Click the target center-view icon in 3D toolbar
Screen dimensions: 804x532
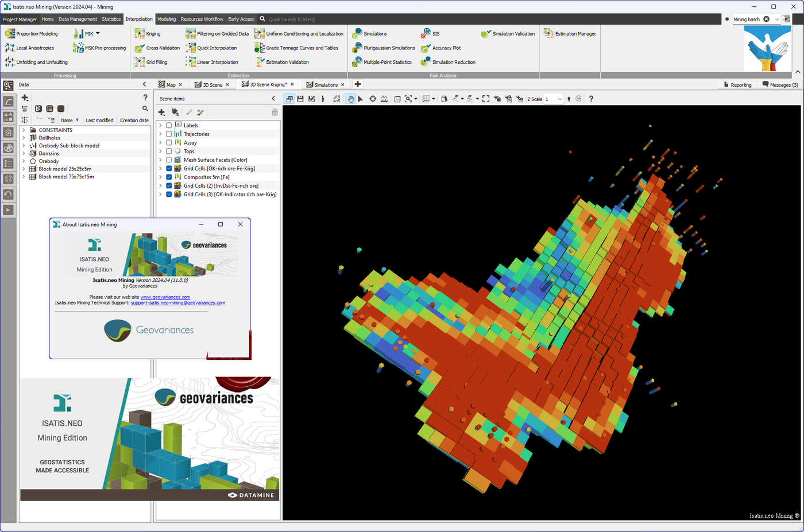pos(373,99)
